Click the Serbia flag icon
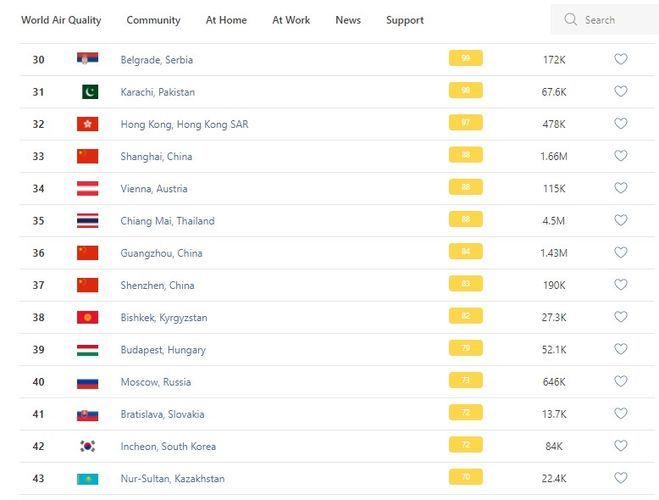Viewport: 659px width, 500px height. point(88,59)
